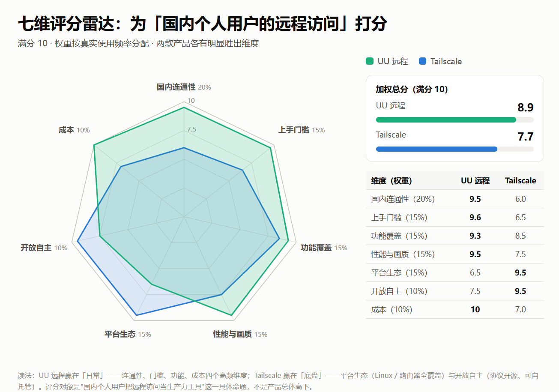Click the 性能与画质 15% radar axis label
The height and width of the screenshot is (392, 559).
(x=240, y=334)
